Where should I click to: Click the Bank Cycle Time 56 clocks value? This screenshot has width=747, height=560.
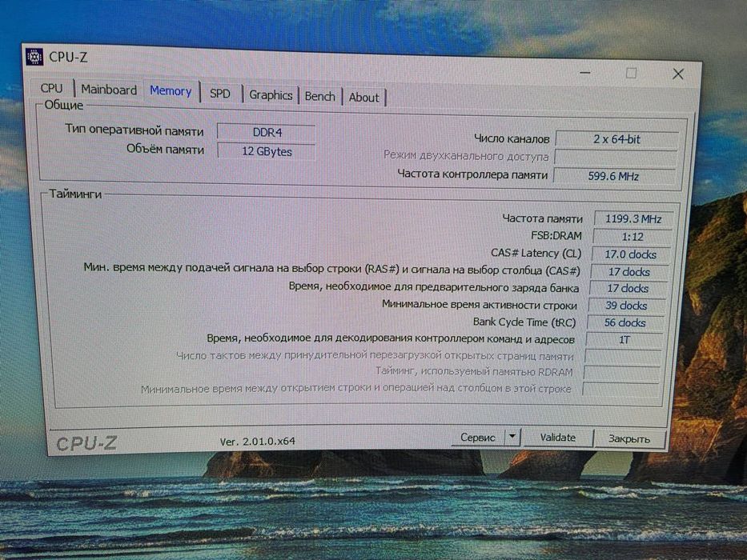click(x=625, y=323)
